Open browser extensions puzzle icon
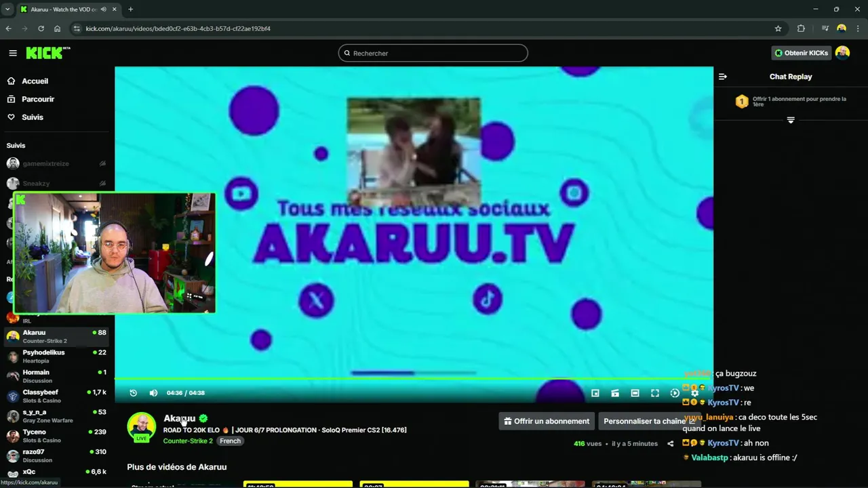 coord(801,28)
